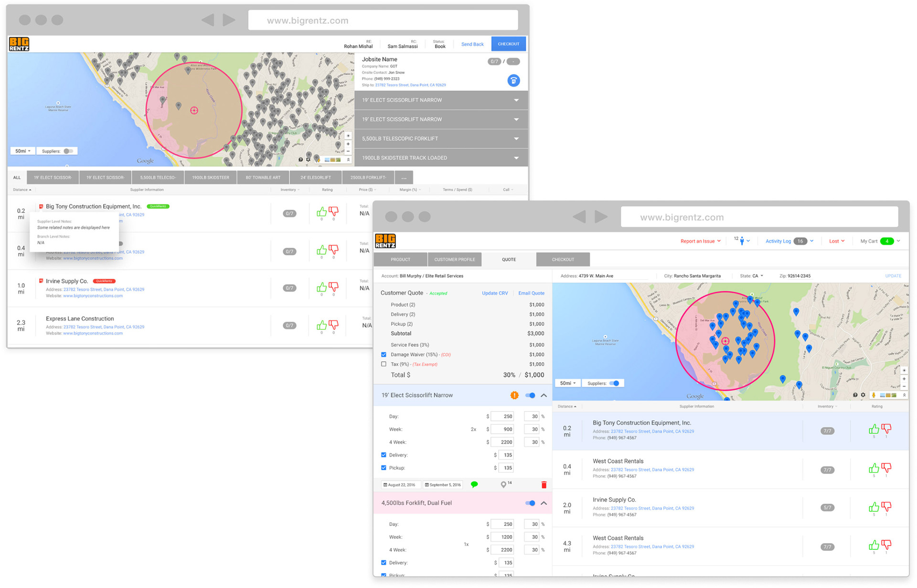
Task: Switch to the CUSTOMER PROFILE tab
Action: tap(455, 259)
